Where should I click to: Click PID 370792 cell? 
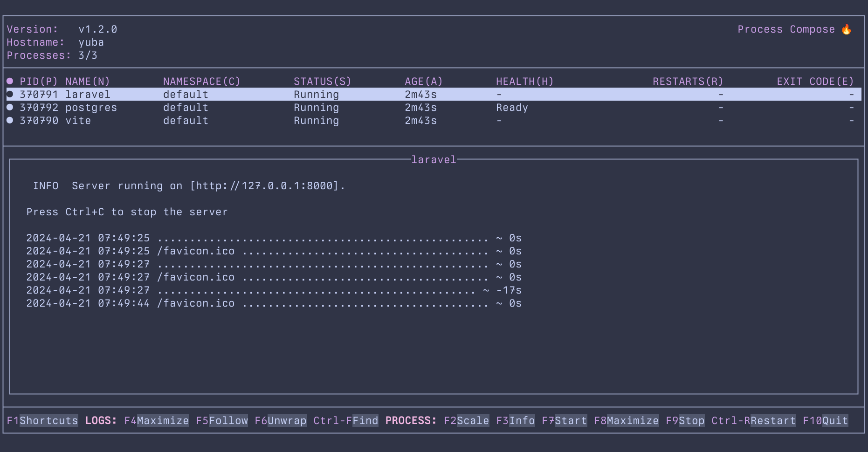39,108
